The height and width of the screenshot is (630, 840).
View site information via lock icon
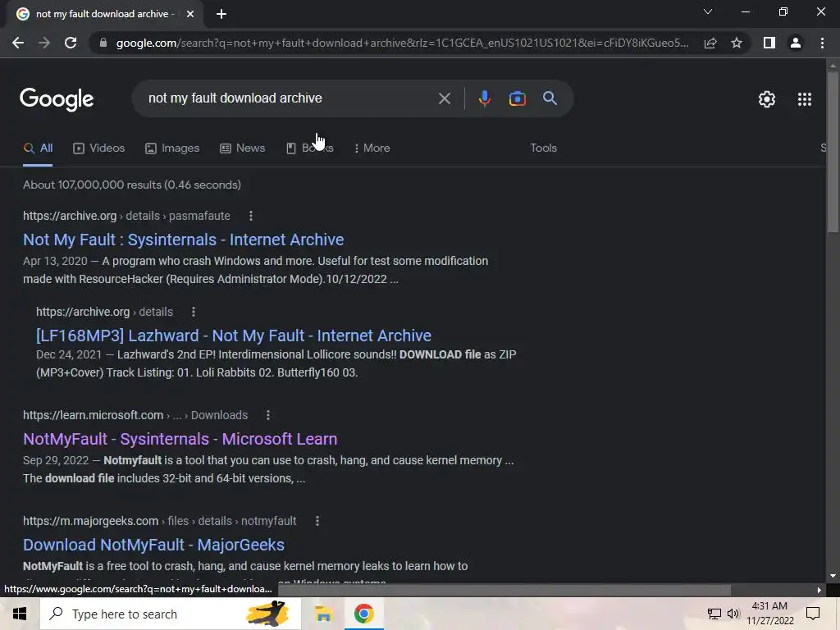[x=103, y=43]
